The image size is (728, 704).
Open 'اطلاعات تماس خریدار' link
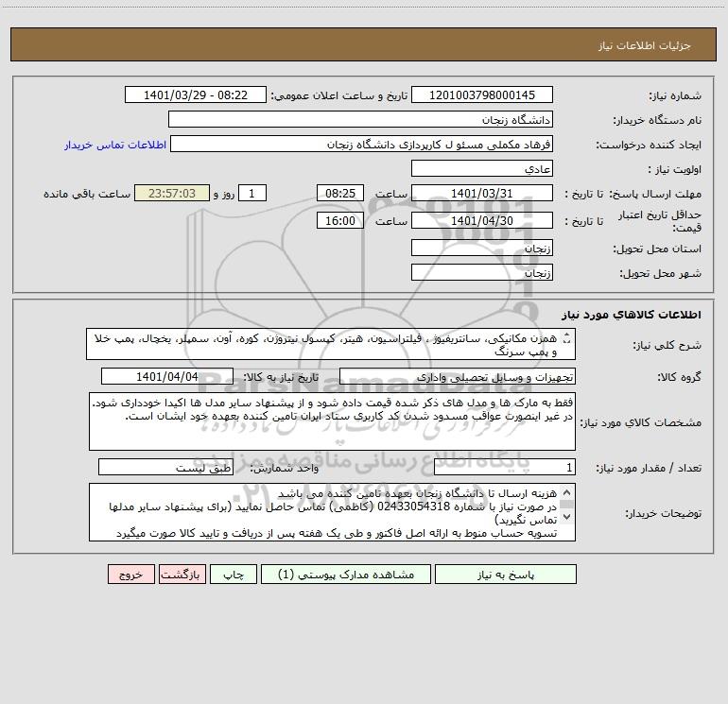point(115,145)
